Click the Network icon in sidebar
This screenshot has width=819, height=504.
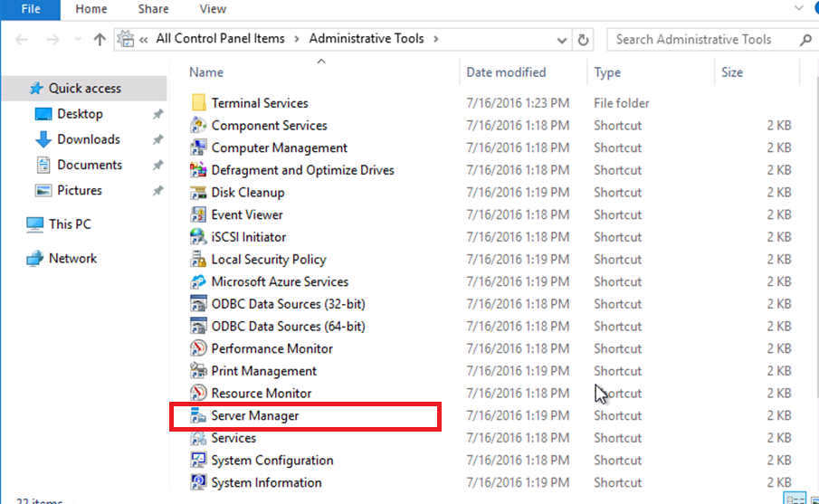[x=35, y=259]
